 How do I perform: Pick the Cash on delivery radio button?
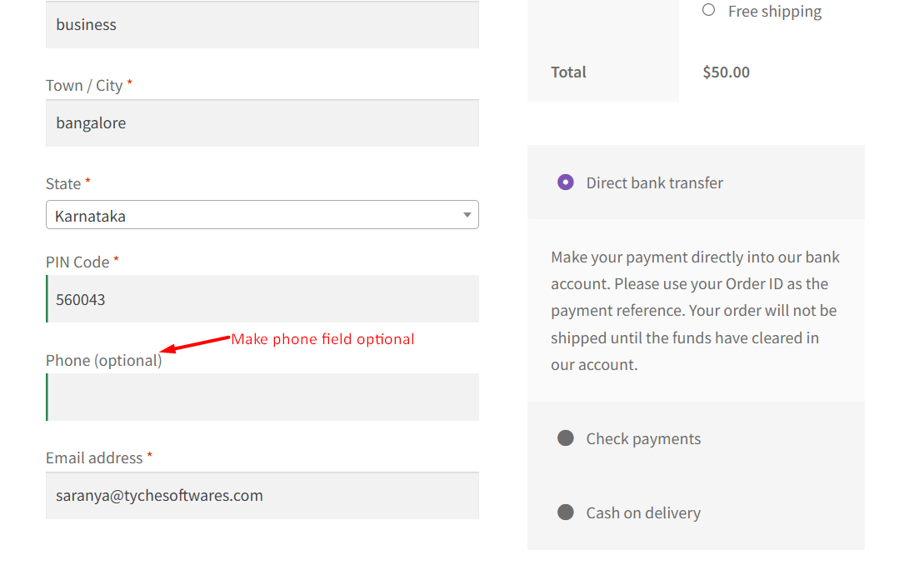[566, 512]
